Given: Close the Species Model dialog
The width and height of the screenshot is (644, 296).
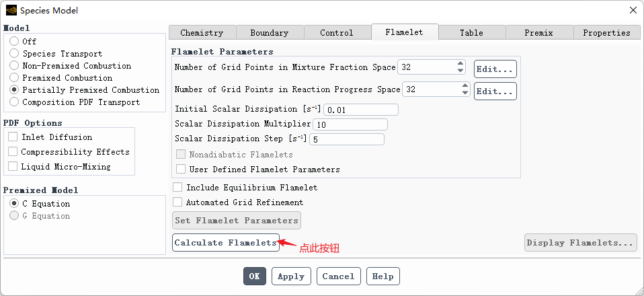Looking at the screenshot, I should click(633, 10).
